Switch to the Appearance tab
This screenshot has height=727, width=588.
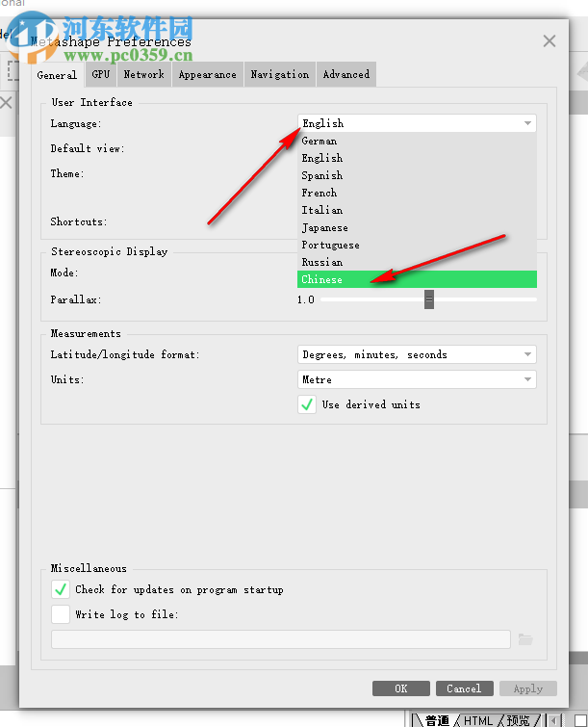pyautogui.click(x=208, y=74)
